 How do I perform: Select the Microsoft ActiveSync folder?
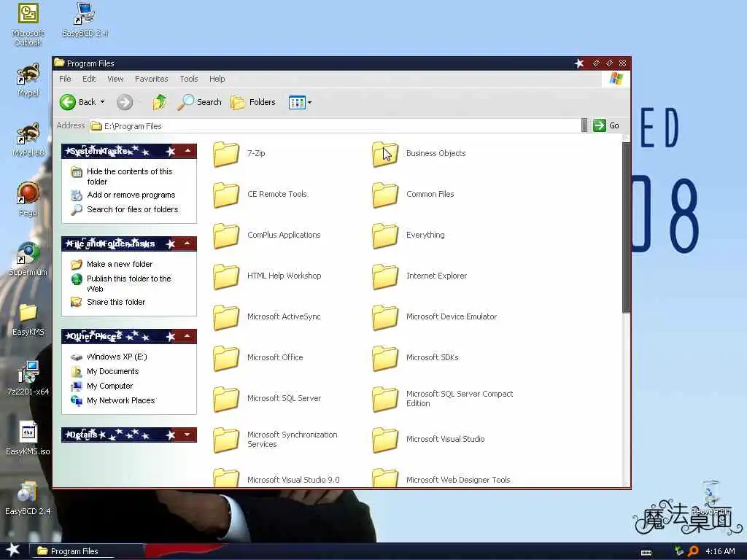click(x=267, y=316)
